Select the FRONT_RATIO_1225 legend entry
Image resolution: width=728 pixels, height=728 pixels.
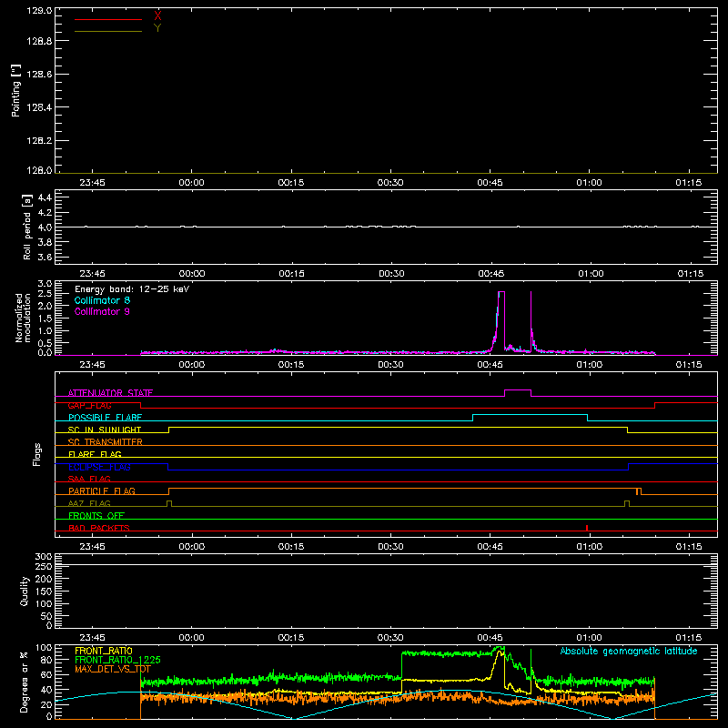(118, 660)
